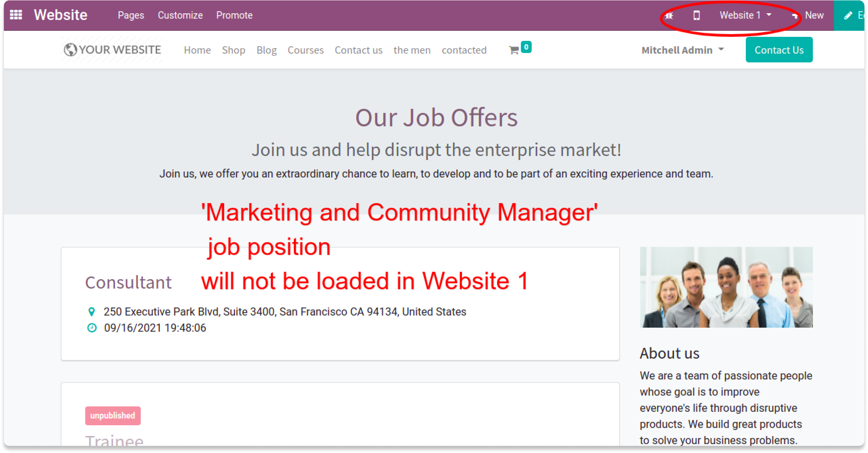Open the apps grid menu icon
The image size is (868, 453).
[16, 15]
